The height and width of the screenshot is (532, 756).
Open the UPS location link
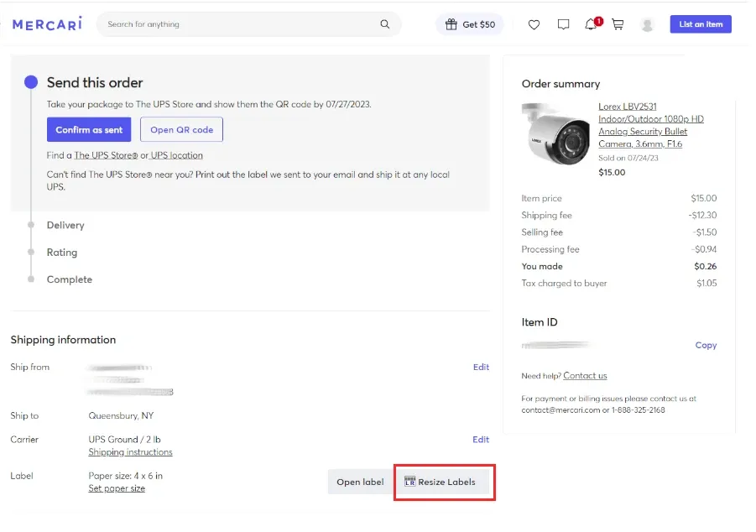(177, 155)
